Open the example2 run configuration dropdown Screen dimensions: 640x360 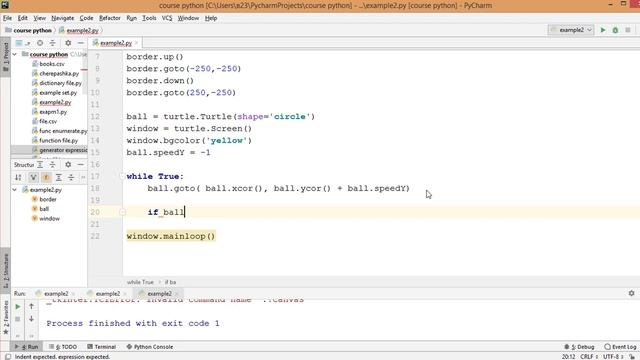click(571, 30)
